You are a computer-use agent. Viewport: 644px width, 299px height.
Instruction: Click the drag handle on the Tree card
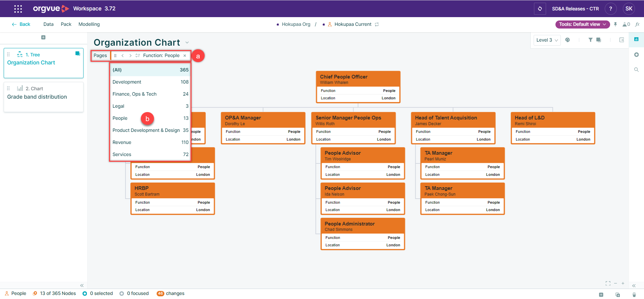(8, 54)
